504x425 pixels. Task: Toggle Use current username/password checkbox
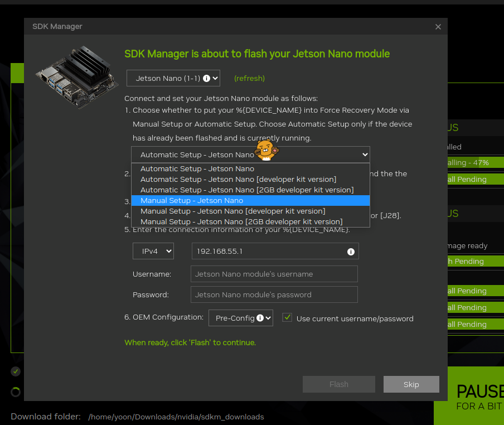[287, 317]
